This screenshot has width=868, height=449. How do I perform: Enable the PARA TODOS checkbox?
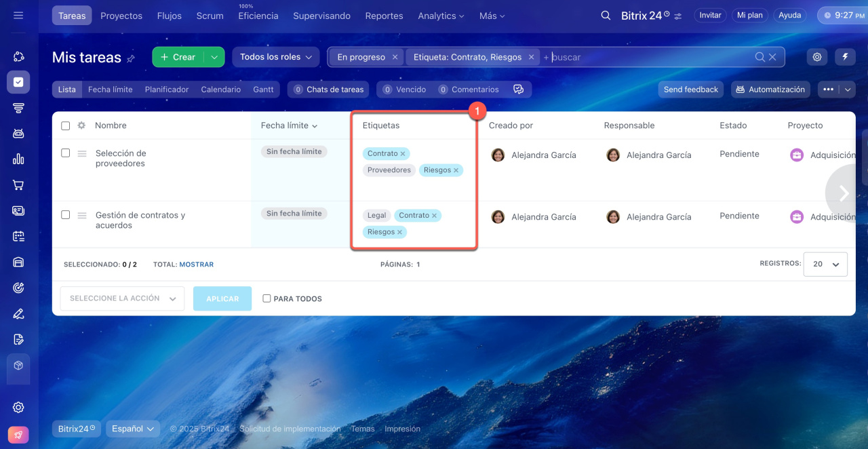267,298
